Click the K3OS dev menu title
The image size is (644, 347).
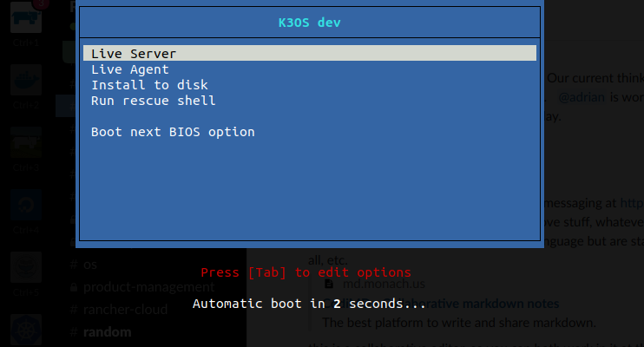[x=310, y=23]
